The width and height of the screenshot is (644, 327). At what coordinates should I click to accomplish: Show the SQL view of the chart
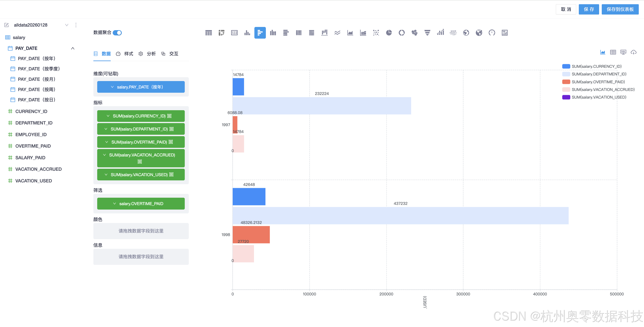623,52
